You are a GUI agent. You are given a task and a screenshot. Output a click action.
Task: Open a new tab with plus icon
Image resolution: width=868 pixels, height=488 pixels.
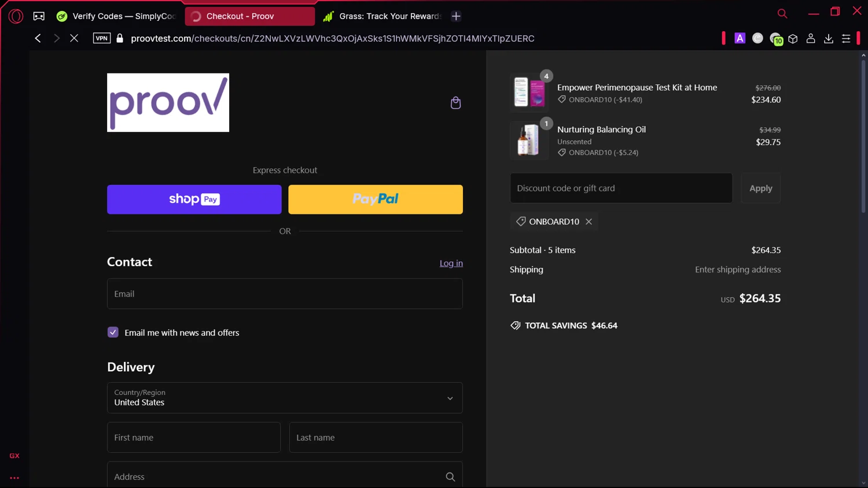pos(456,16)
